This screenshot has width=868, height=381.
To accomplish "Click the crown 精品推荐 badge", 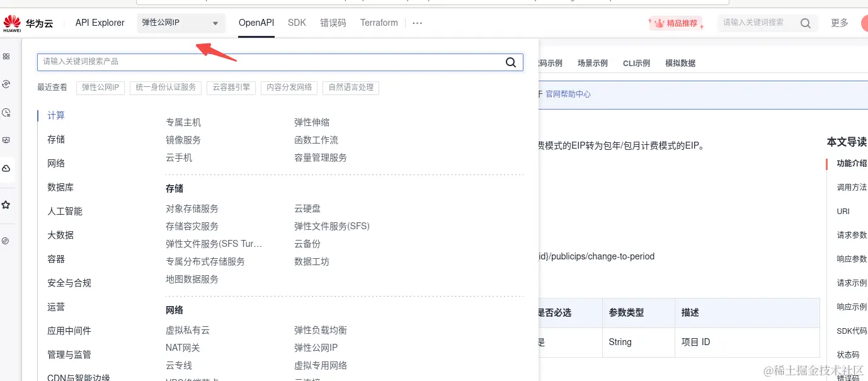I will click(x=677, y=23).
